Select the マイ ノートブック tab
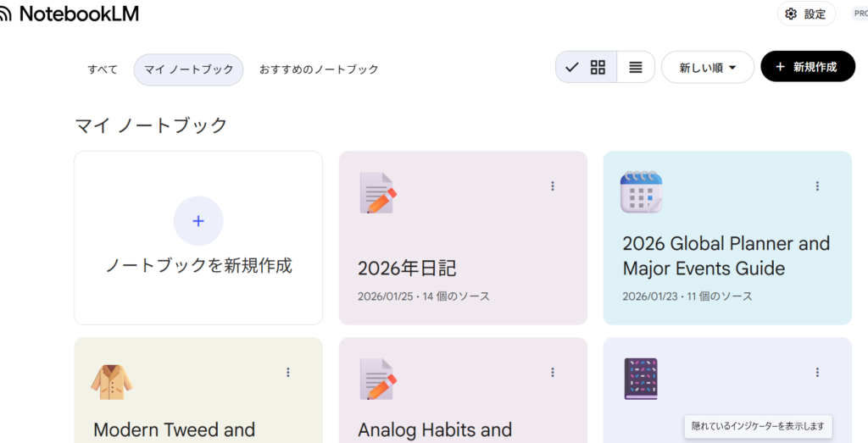Image resolution: width=868 pixels, height=443 pixels. tap(188, 69)
